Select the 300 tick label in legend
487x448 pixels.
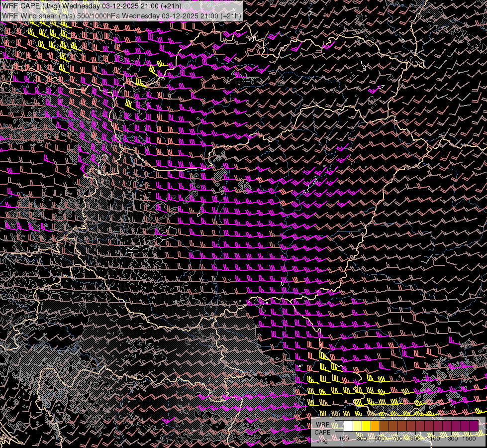point(362,439)
